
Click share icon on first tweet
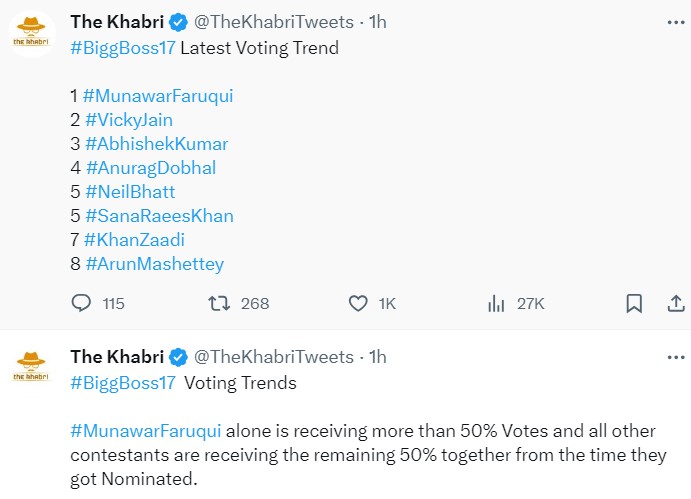click(674, 303)
